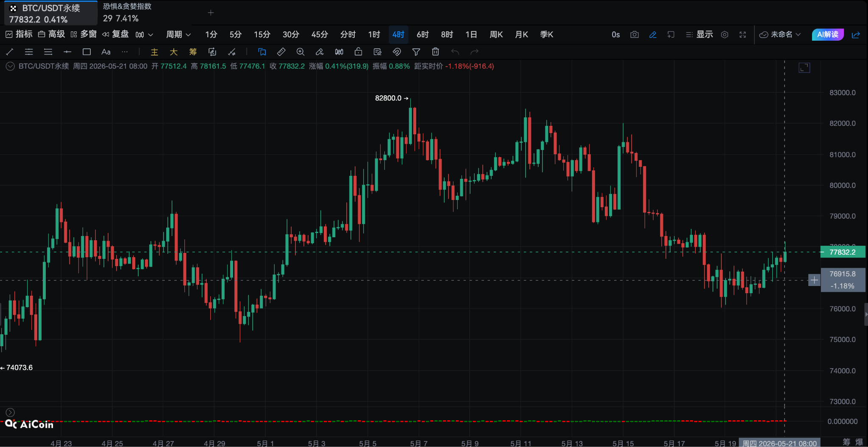Collapse the BTC/USDT永续 legend chevron
Viewport: 868px width, 447px height.
(10, 66)
